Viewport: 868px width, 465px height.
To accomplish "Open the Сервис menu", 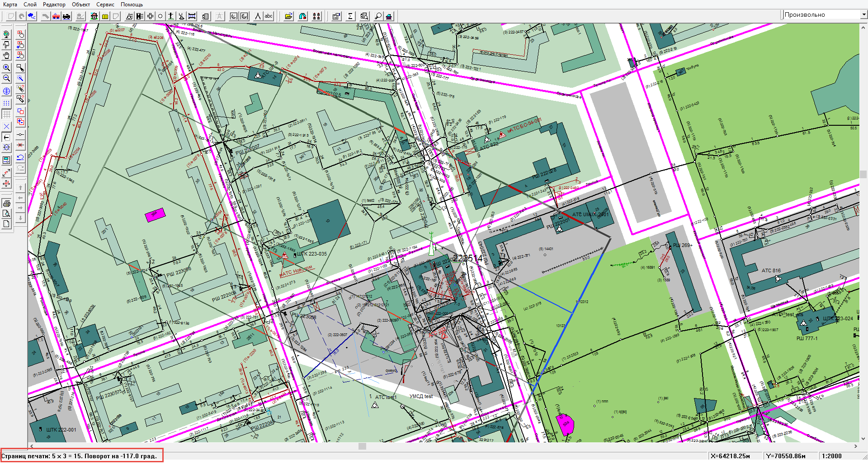I will tap(105, 4).
